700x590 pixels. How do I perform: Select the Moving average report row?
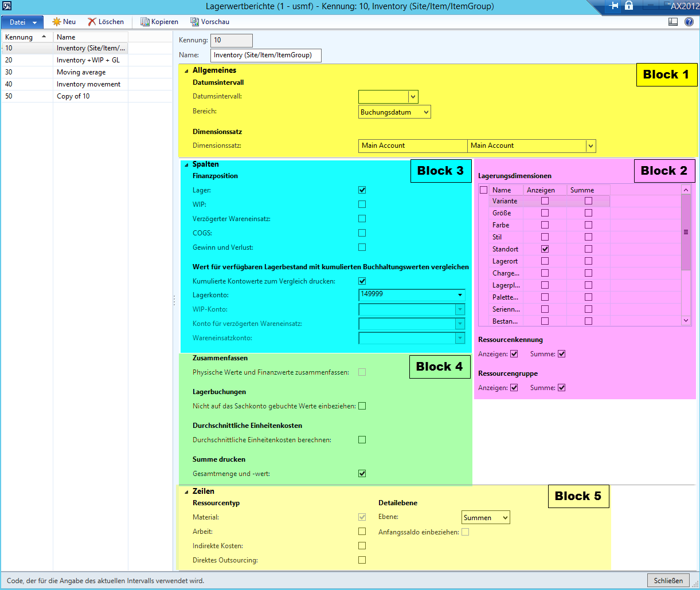pos(81,72)
